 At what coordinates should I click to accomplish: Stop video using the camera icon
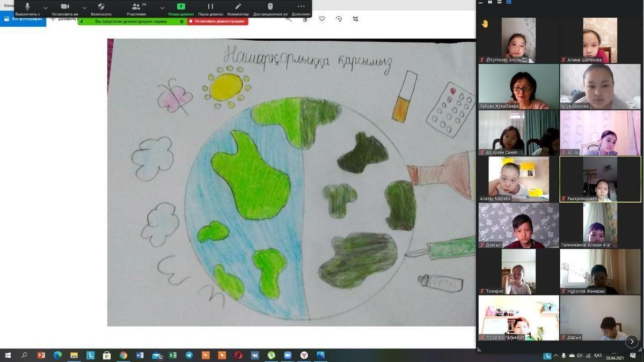[x=65, y=7]
